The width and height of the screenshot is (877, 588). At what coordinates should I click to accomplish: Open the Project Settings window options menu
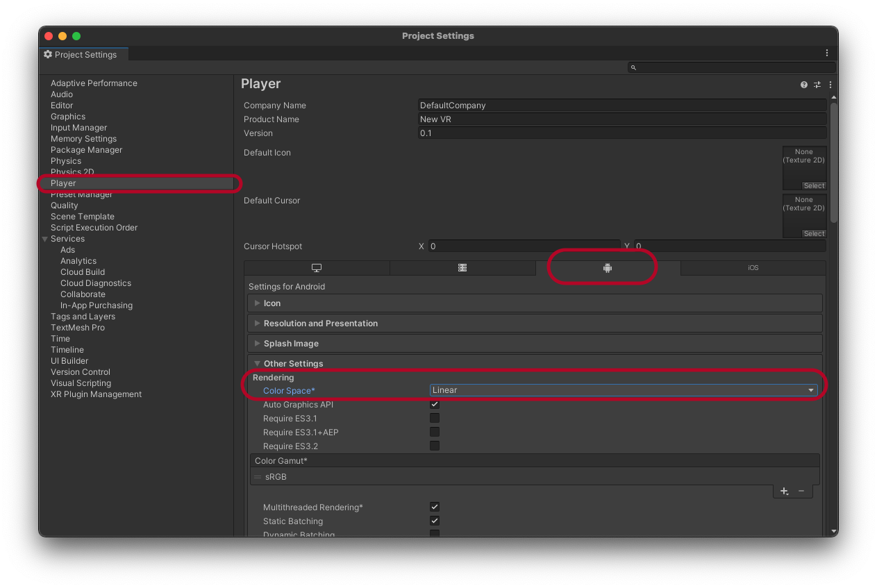coord(827,53)
